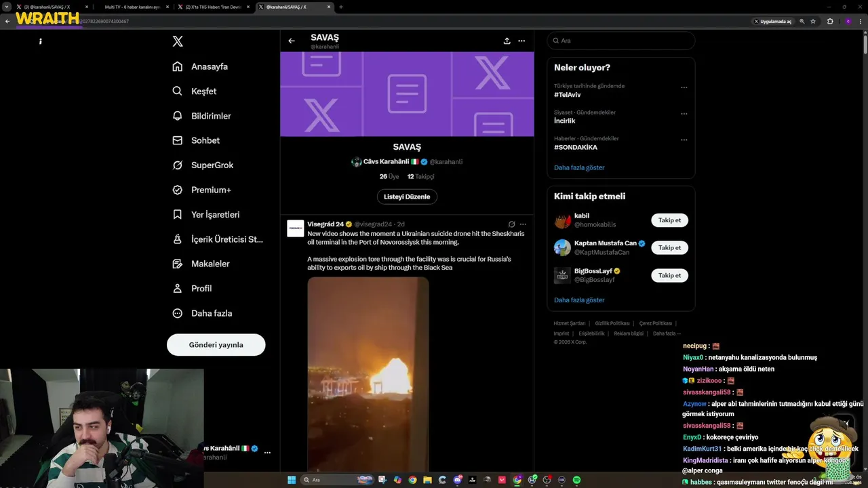The image size is (868, 488).
Task: Open #TelAviv trending topic
Action: click(568, 95)
